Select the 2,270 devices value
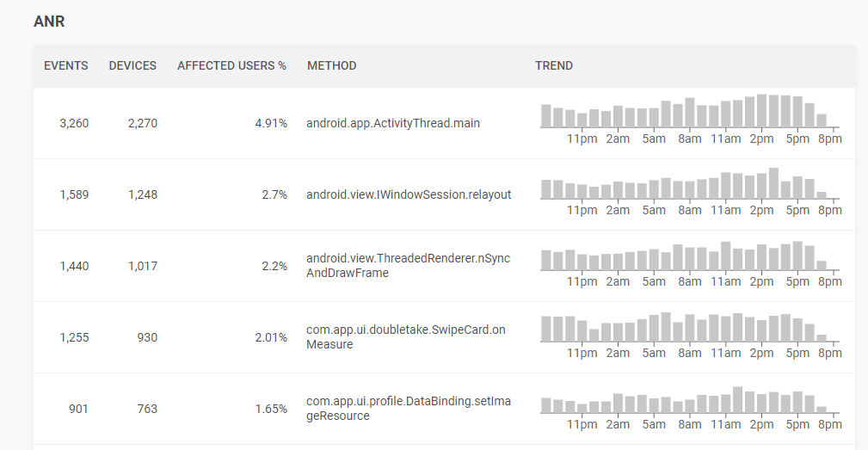 143,123
